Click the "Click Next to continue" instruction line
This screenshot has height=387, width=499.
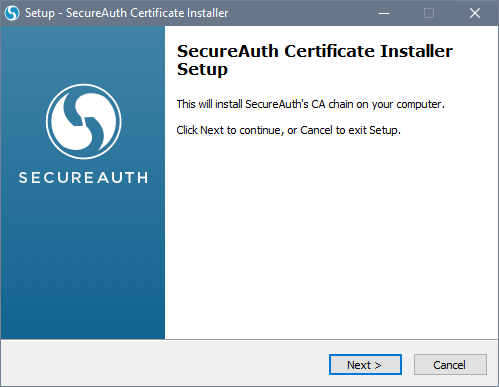[x=289, y=130]
